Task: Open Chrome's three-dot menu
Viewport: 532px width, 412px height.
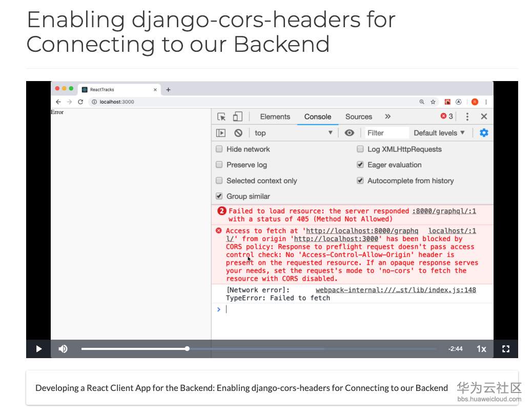Action: (486, 102)
